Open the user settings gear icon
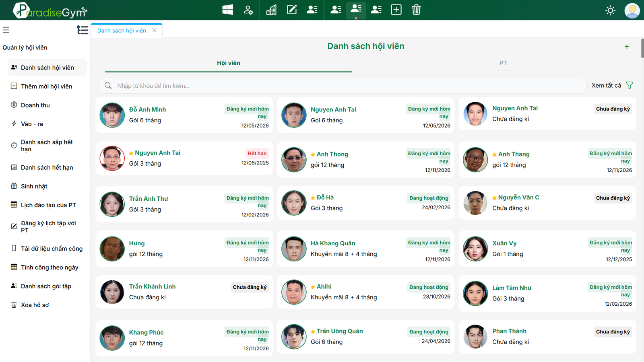This screenshot has height=362, width=644. [x=248, y=10]
